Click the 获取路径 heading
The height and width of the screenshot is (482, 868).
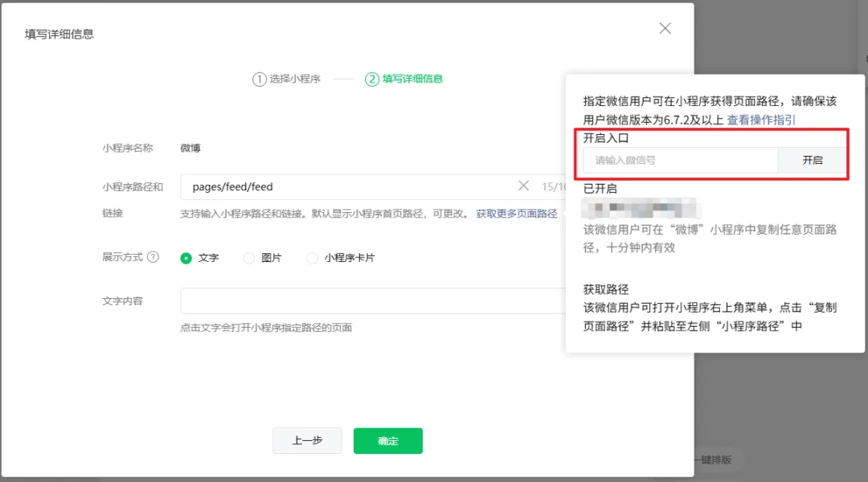[606, 289]
